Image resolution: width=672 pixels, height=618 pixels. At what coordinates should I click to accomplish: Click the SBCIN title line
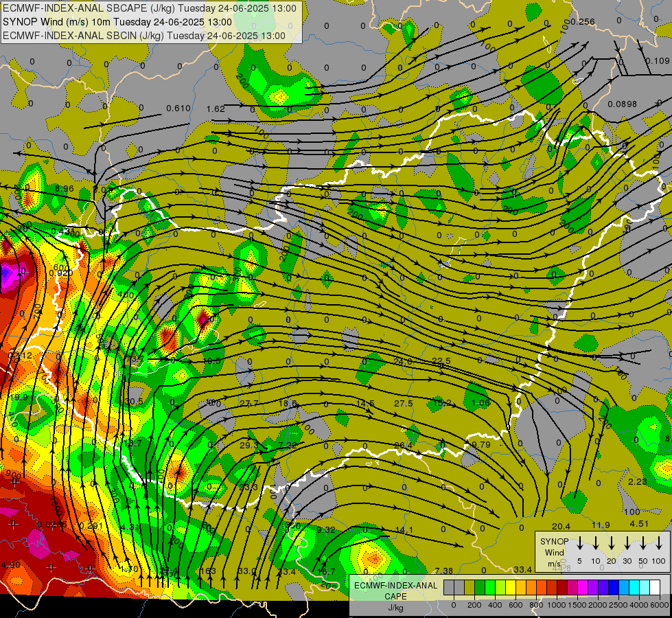click(x=144, y=36)
